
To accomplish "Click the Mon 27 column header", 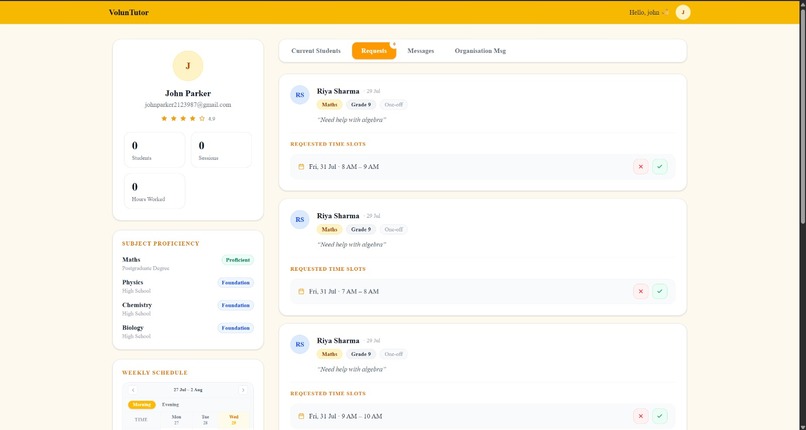I will pos(176,420).
